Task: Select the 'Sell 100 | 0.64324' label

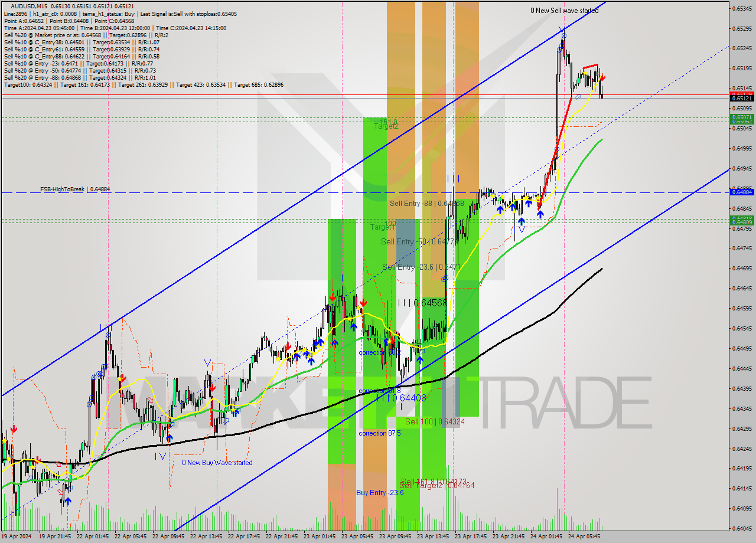Action: [435, 421]
